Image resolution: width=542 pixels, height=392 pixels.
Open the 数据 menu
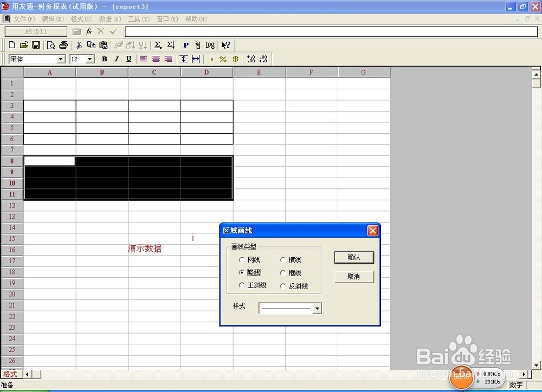coord(109,18)
